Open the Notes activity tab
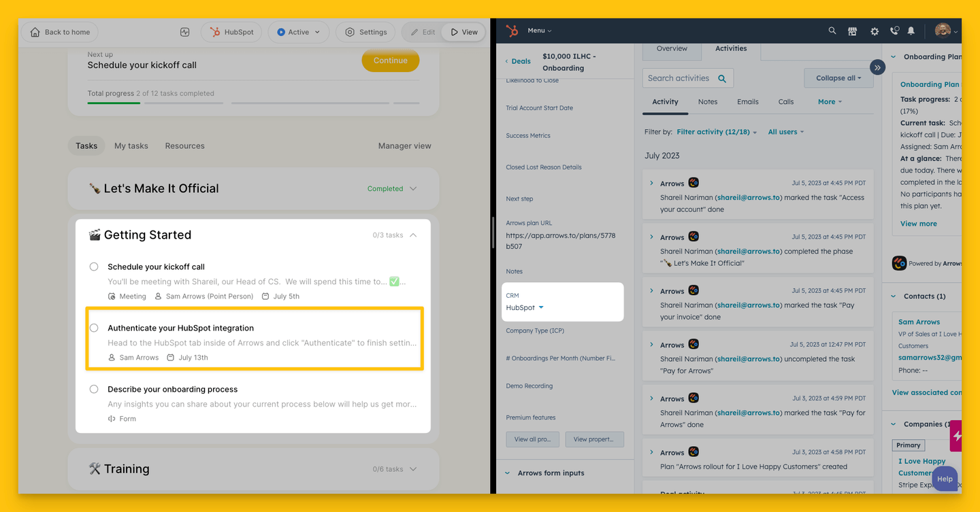 708,102
